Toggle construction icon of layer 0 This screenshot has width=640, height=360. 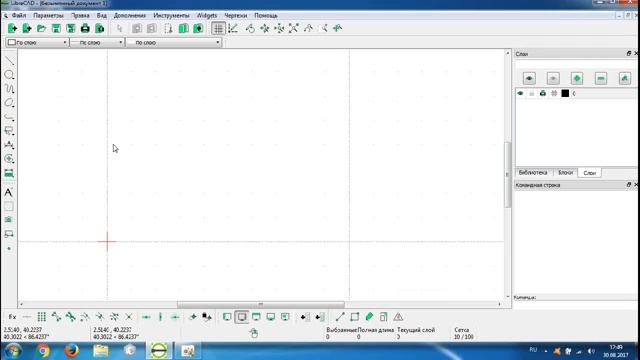554,93
